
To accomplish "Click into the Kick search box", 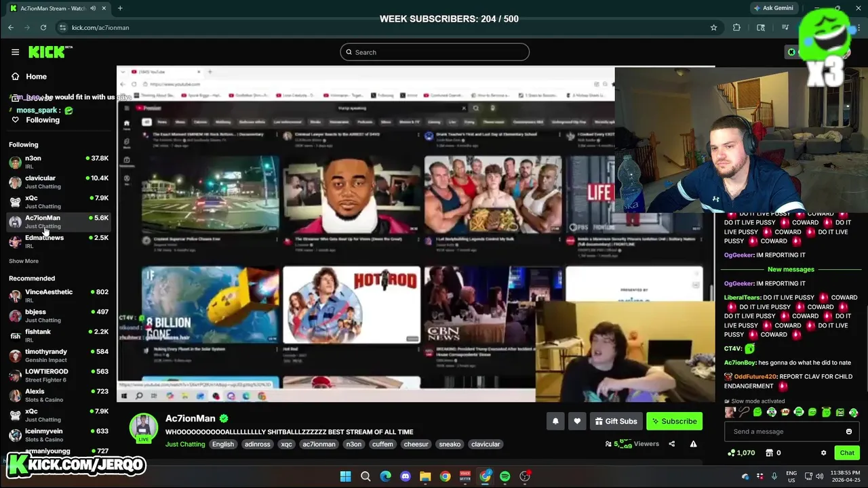I will [435, 52].
